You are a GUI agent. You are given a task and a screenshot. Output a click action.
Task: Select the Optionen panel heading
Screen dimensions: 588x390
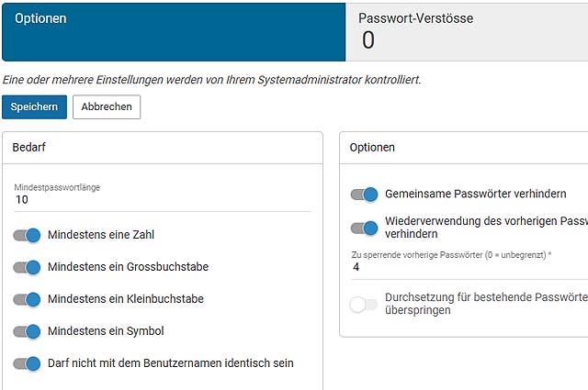click(x=372, y=147)
